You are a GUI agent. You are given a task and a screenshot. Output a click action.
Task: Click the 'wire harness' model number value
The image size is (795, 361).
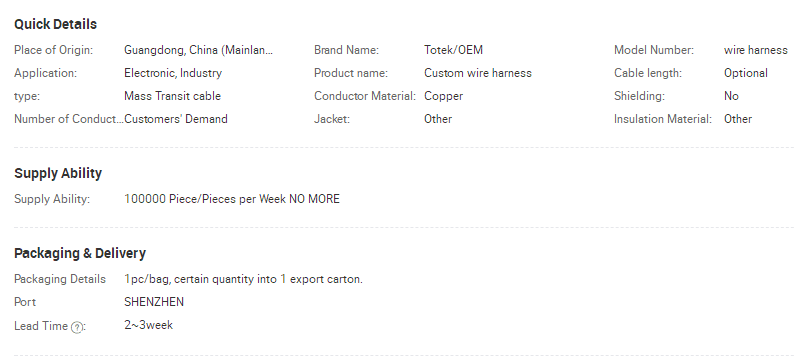point(755,50)
